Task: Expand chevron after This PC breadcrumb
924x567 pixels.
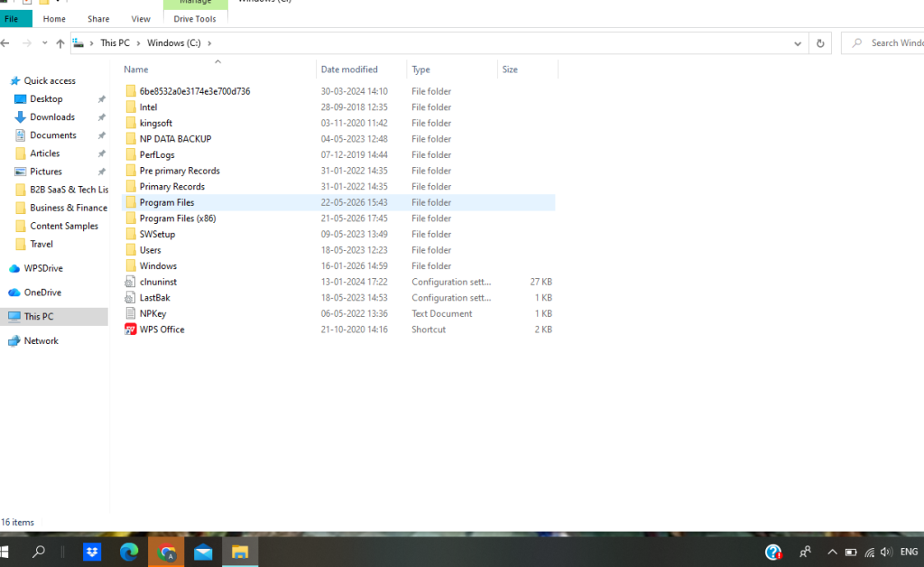Action: (x=138, y=43)
